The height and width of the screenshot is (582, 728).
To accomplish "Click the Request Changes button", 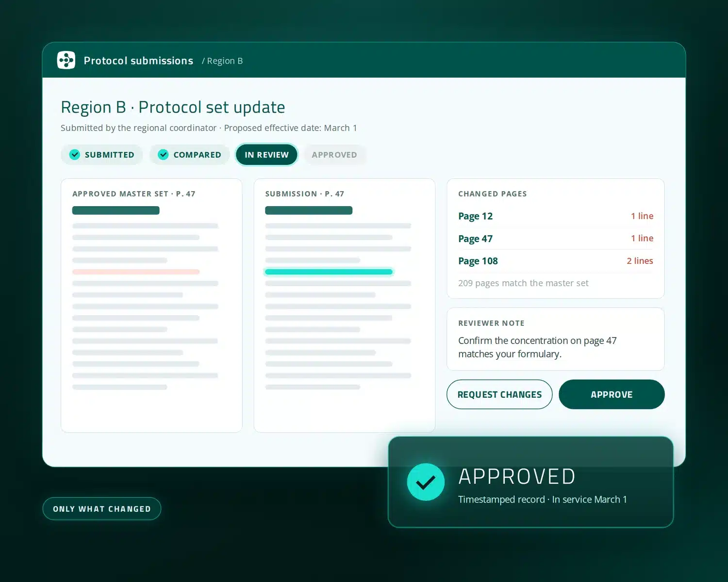I will pyautogui.click(x=499, y=394).
